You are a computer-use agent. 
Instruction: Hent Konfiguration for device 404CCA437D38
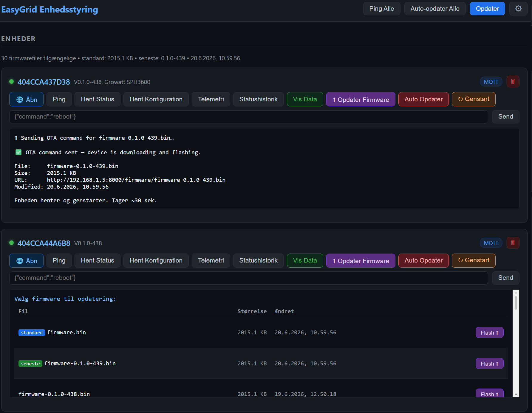pyautogui.click(x=156, y=99)
